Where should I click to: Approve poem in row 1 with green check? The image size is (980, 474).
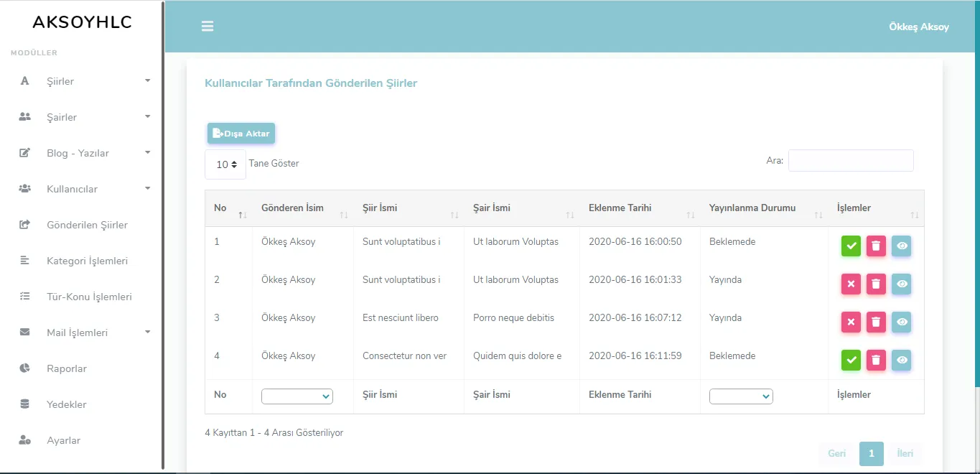851,246
